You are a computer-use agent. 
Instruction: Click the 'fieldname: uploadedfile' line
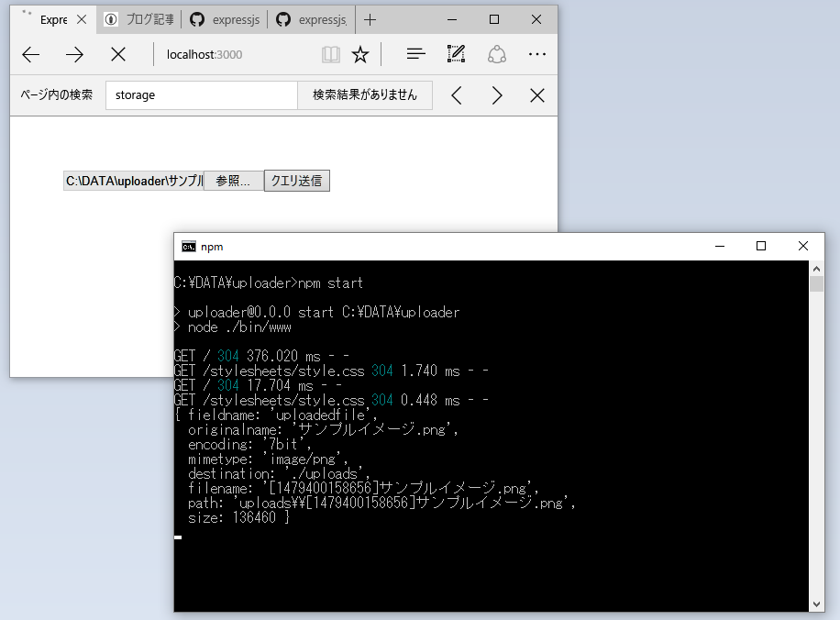276,415
